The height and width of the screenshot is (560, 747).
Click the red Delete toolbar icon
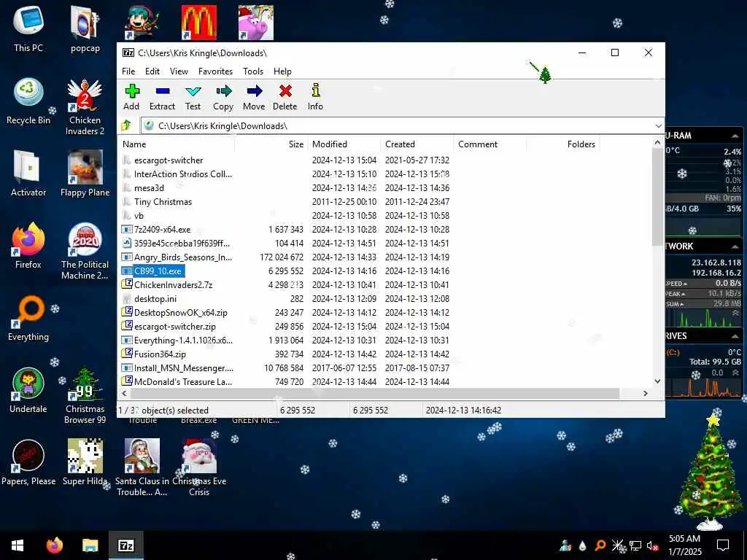click(285, 97)
